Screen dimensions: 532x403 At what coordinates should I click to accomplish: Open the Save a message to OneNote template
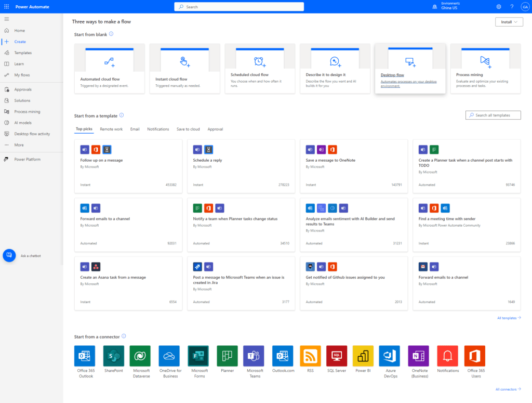pos(354,166)
